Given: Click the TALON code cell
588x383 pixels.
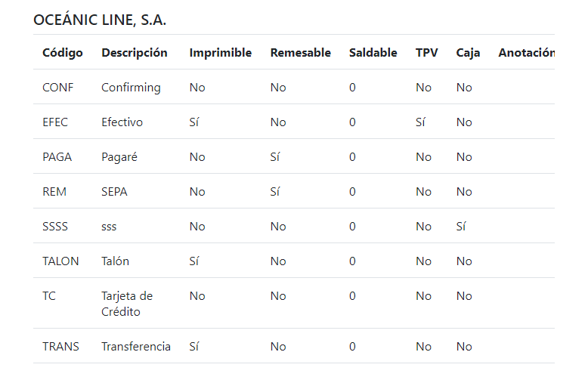Looking at the screenshot, I should (x=60, y=261).
